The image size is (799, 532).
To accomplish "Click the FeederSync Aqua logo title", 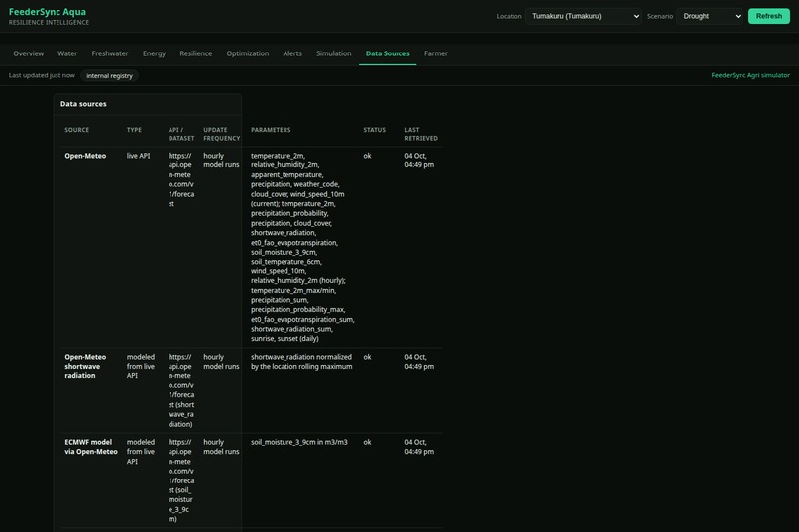I will (48, 12).
